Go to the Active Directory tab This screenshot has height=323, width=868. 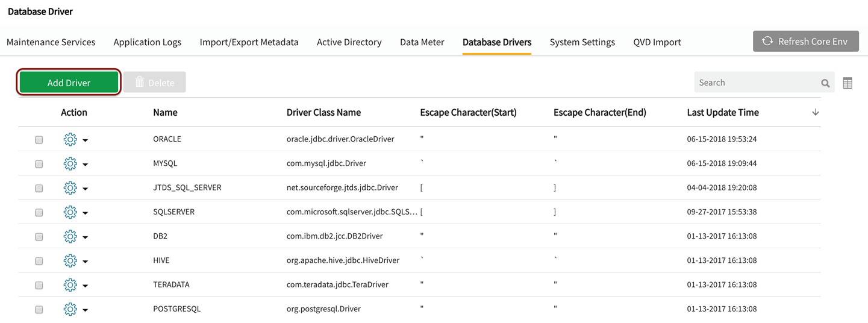tap(349, 42)
